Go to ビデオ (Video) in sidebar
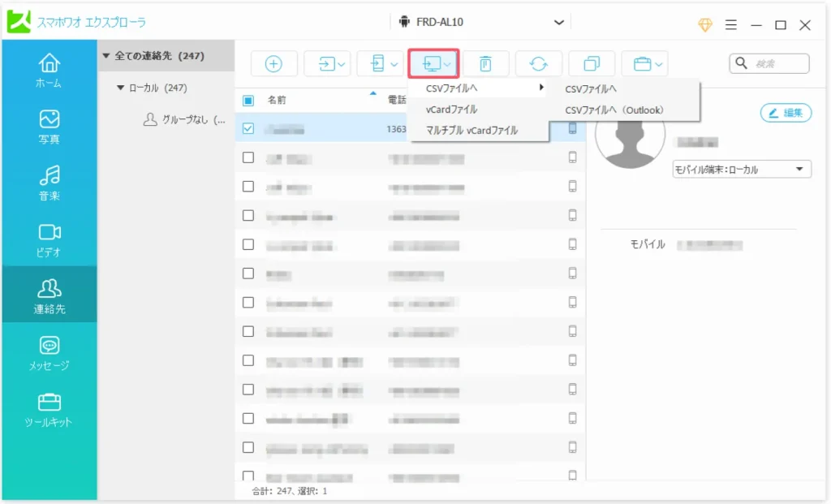This screenshot has width=831, height=504. 49,239
